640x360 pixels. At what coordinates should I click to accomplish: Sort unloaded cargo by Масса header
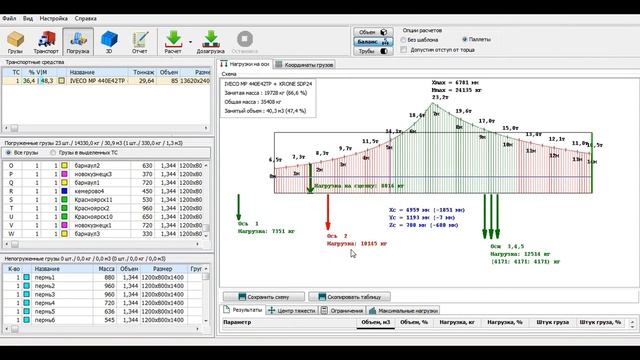[106, 269]
